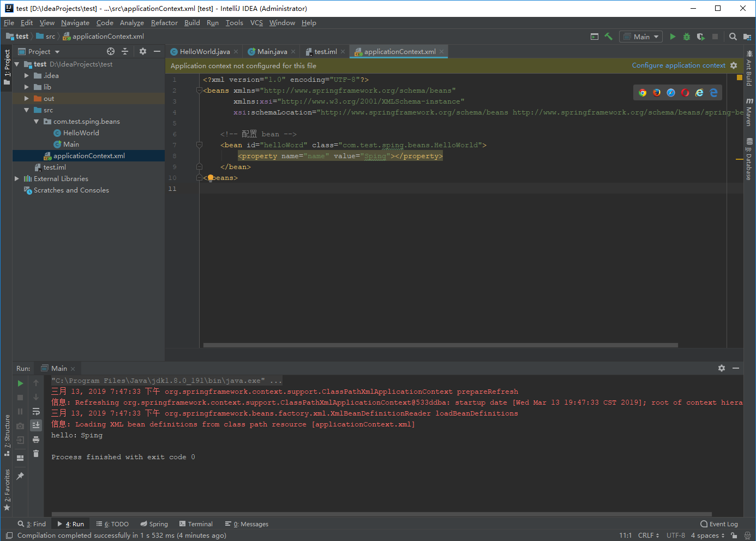This screenshot has height=541, width=756.
Task: Collapse the test project root node
Action: 17,64
